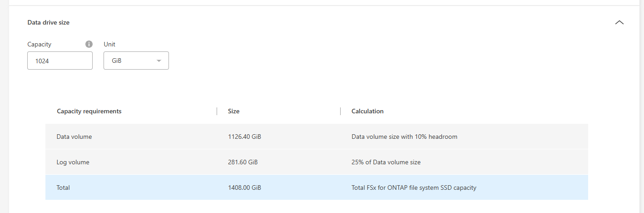Collapse the Data drive size section
Viewport: 644px width, 213px height.
click(619, 22)
